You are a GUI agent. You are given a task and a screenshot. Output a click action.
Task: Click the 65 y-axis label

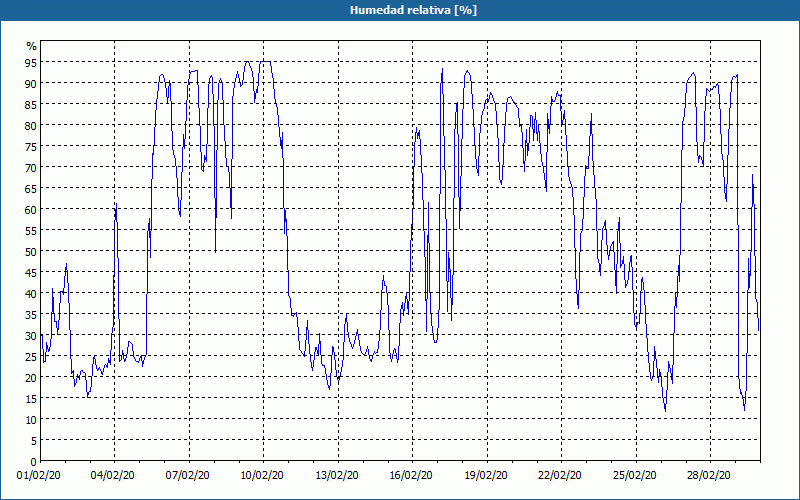pos(31,188)
